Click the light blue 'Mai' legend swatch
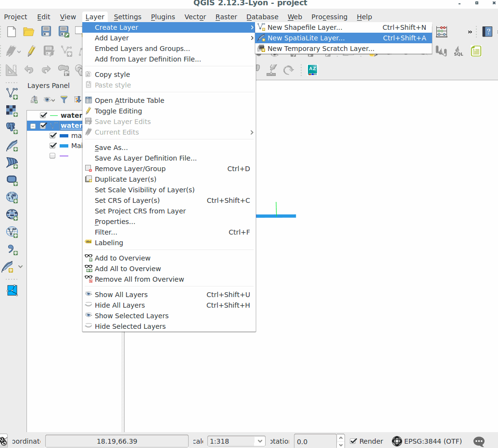Image resolution: width=498 pixels, height=448 pixels. click(x=64, y=146)
